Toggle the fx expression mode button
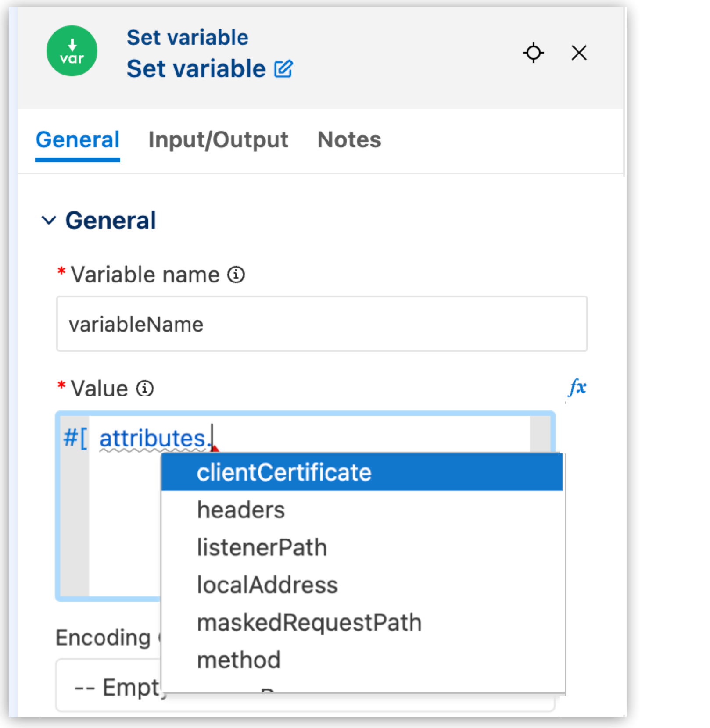Screen dimensions: 710x728 [x=577, y=388]
